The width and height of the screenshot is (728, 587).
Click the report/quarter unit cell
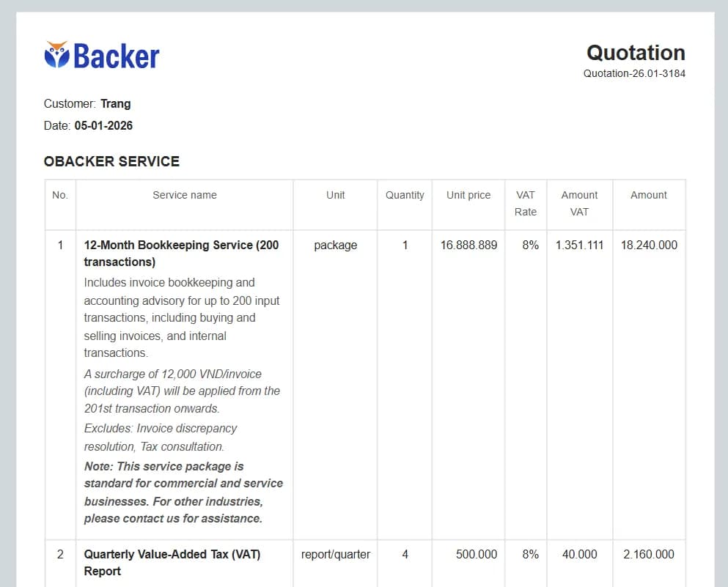(335, 554)
